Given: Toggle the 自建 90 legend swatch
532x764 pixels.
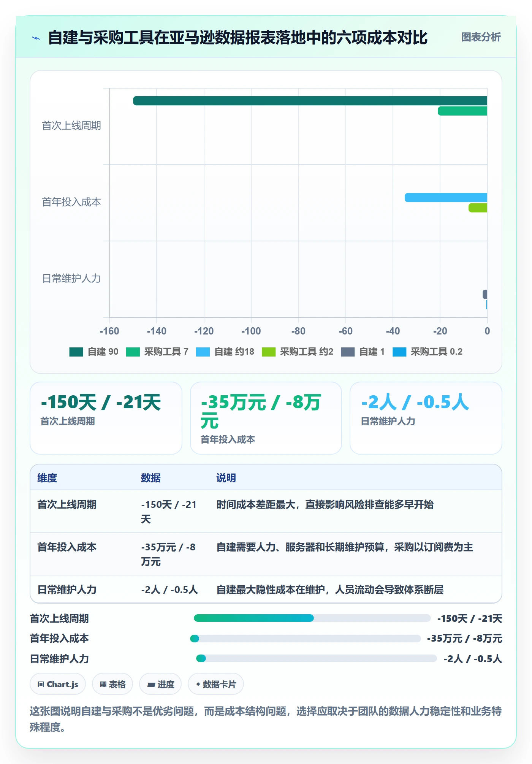Looking at the screenshot, I should tap(76, 352).
